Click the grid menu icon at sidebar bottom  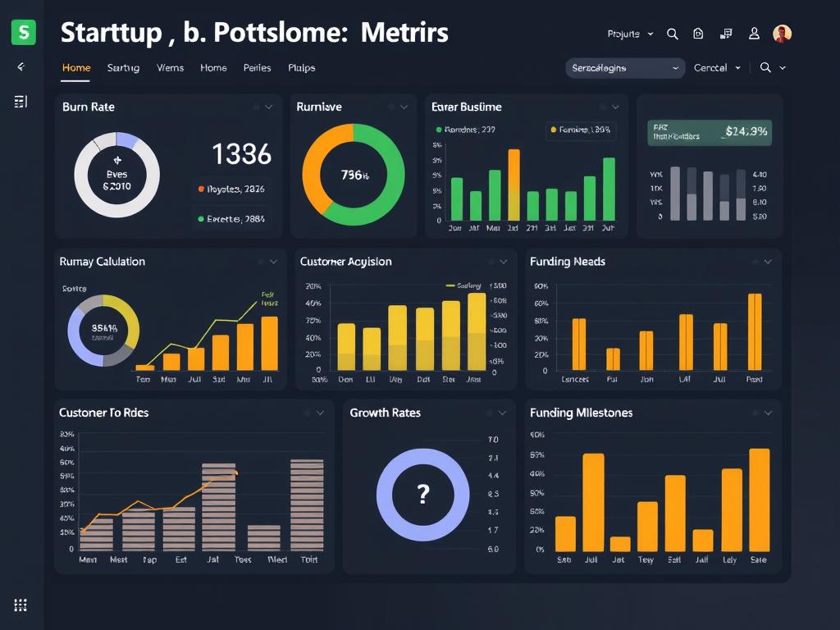click(x=21, y=605)
